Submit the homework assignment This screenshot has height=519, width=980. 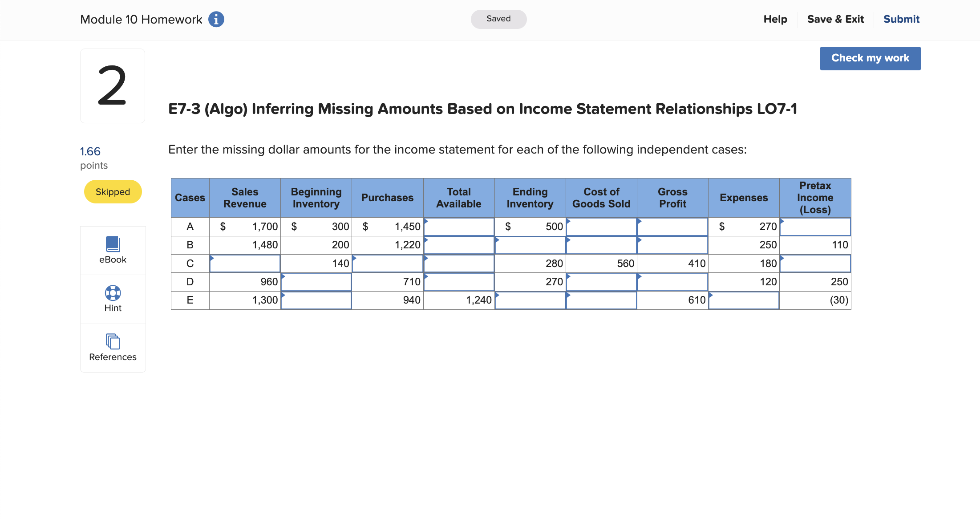pyautogui.click(x=901, y=19)
